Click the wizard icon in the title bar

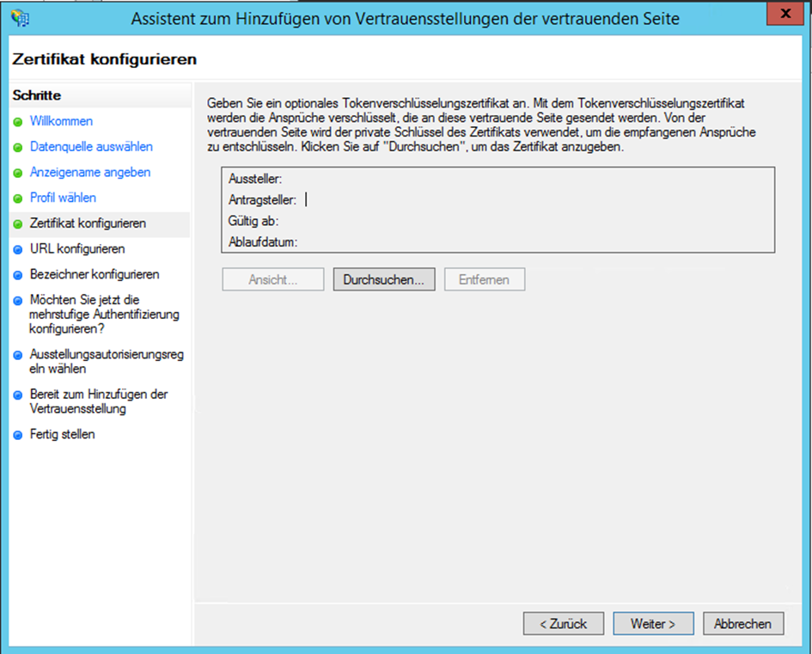click(21, 18)
